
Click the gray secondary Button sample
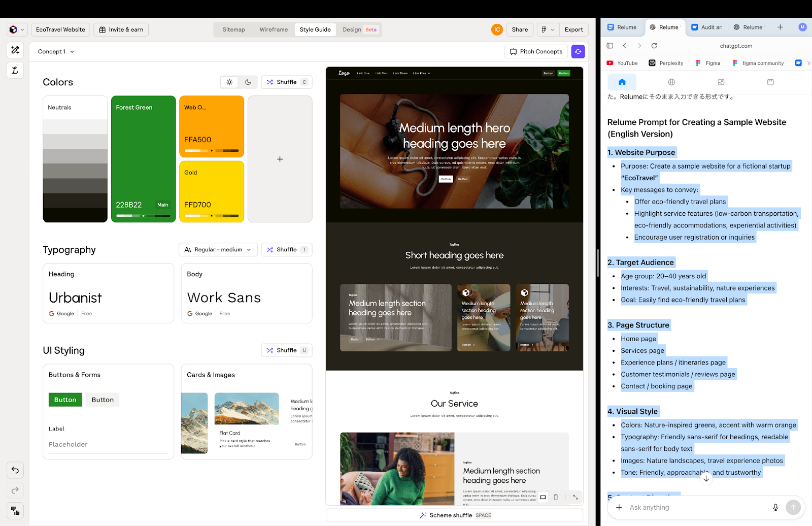point(103,400)
